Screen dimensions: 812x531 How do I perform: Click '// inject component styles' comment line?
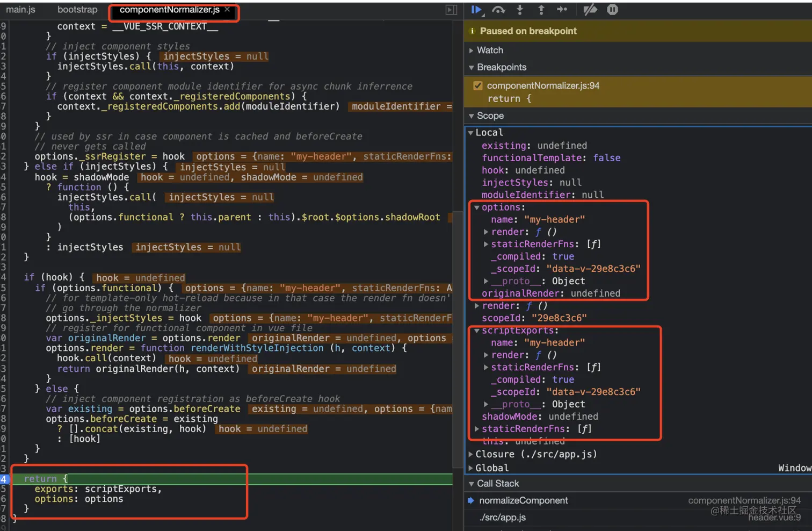point(118,46)
